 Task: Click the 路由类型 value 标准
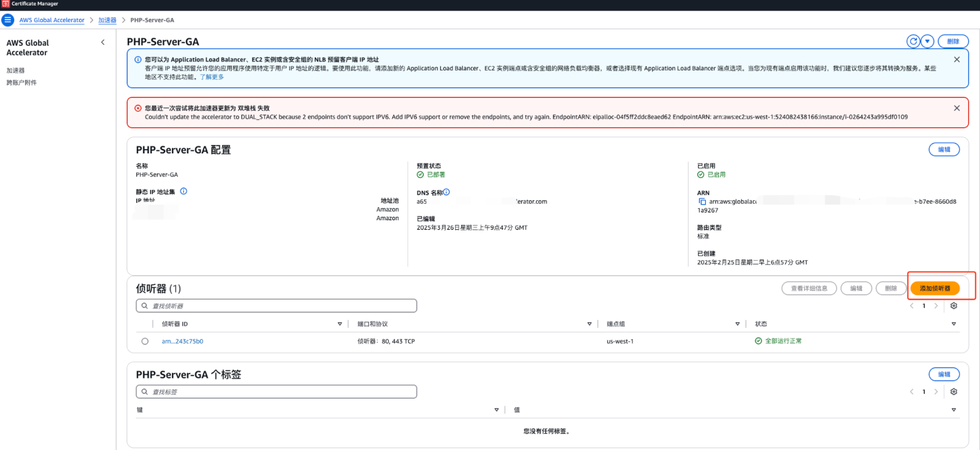point(703,236)
